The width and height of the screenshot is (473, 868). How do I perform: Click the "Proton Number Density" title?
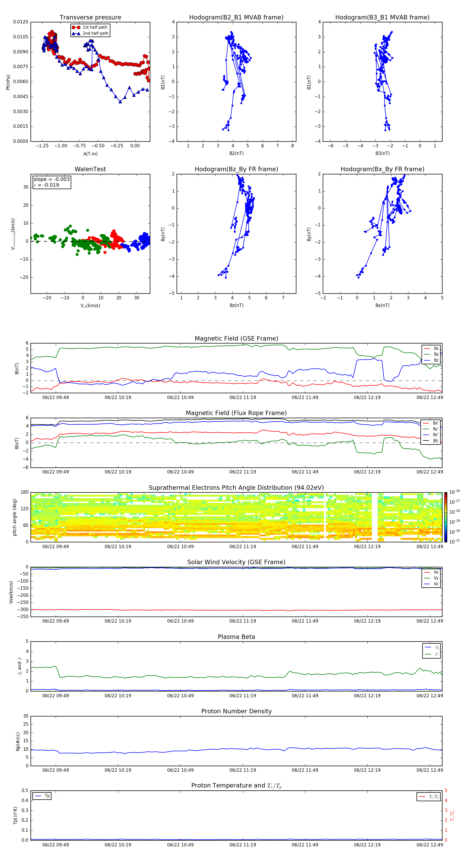pos(236,711)
